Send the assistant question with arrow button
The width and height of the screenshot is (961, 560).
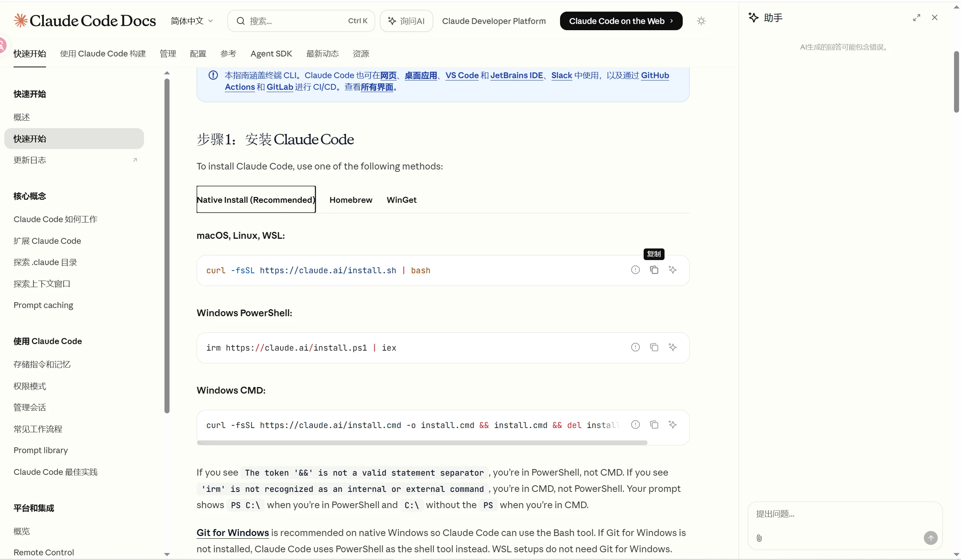(931, 538)
